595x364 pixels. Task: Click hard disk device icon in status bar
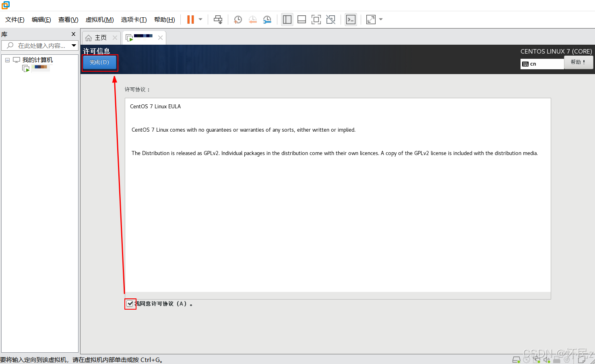point(516,360)
